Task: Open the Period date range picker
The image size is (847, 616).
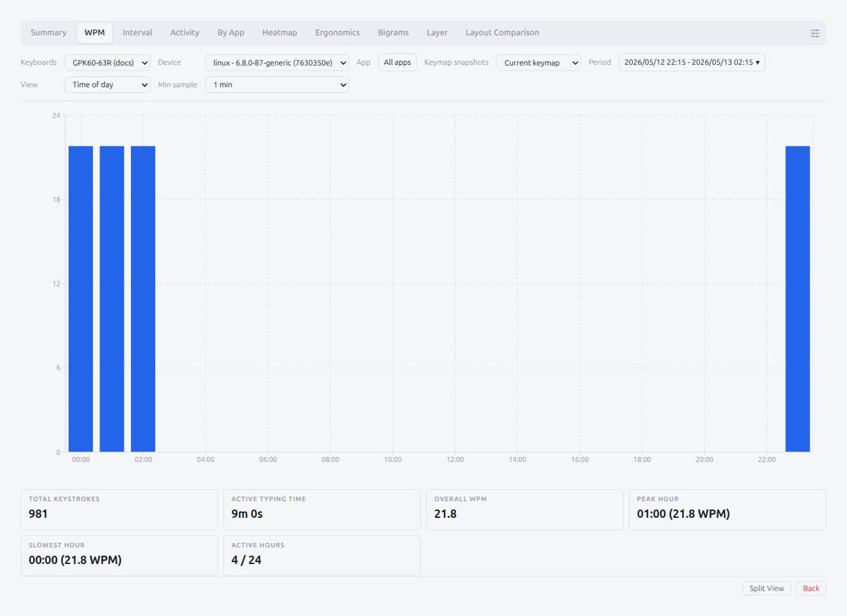Action: [x=692, y=62]
